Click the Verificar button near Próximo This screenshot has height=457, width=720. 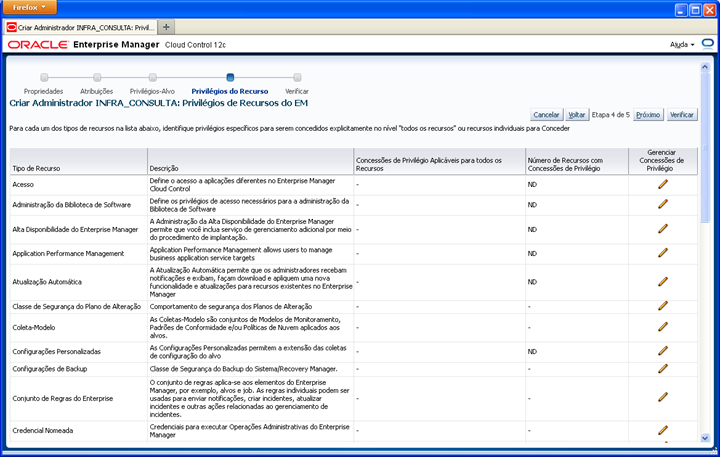tap(681, 115)
